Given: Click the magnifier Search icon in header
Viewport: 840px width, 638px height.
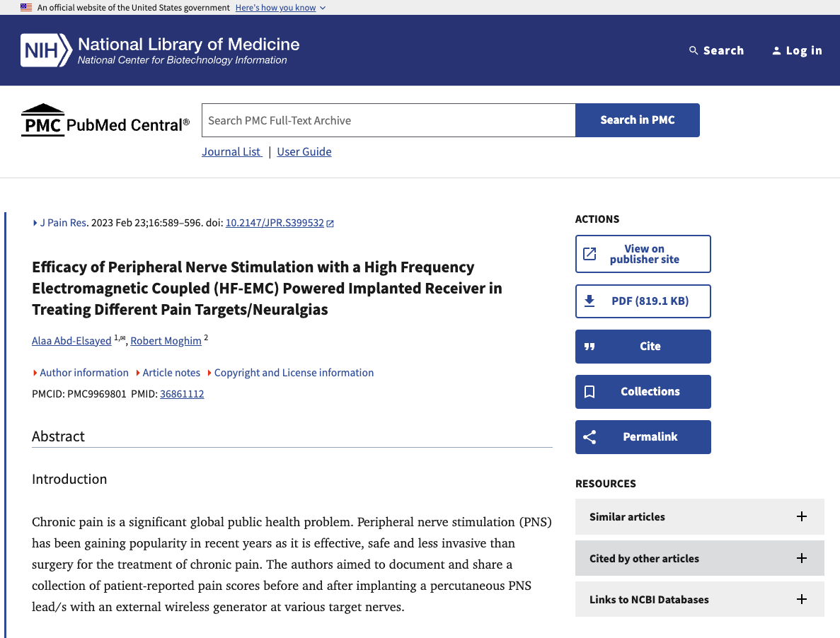Looking at the screenshot, I should 694,51.
